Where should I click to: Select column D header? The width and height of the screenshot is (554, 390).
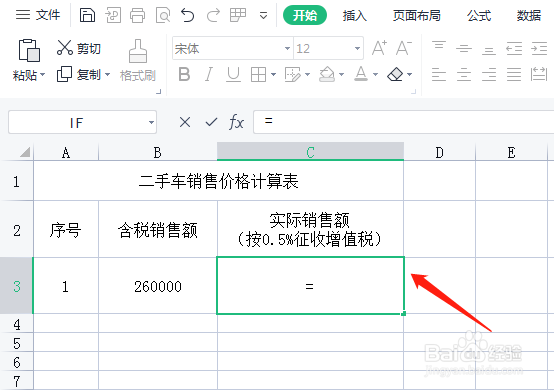(x=440, y=152)
